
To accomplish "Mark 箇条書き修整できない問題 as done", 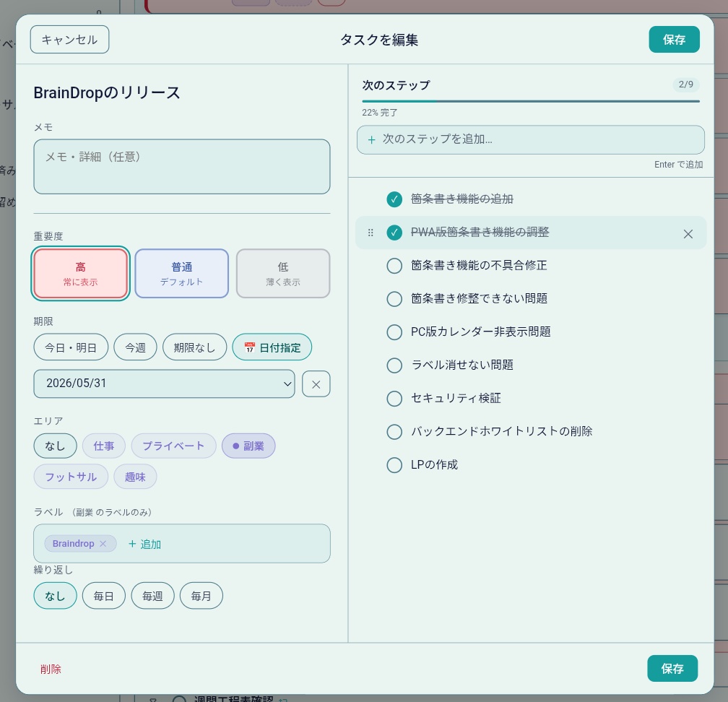I will (394, 299).
